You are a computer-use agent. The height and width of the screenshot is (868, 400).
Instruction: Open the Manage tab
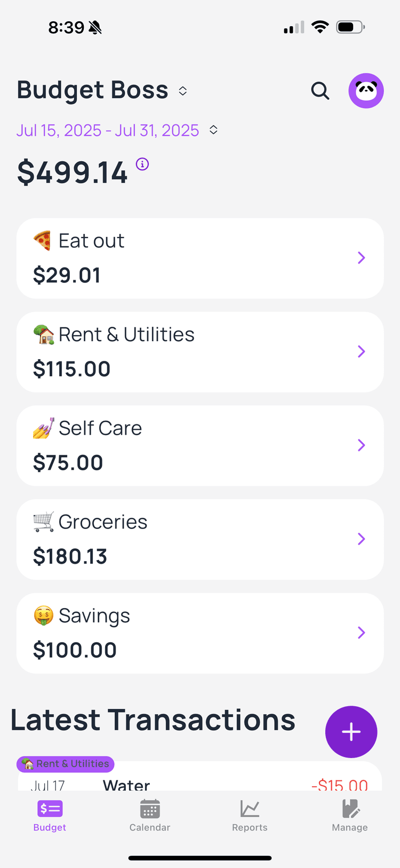(350, 816)
